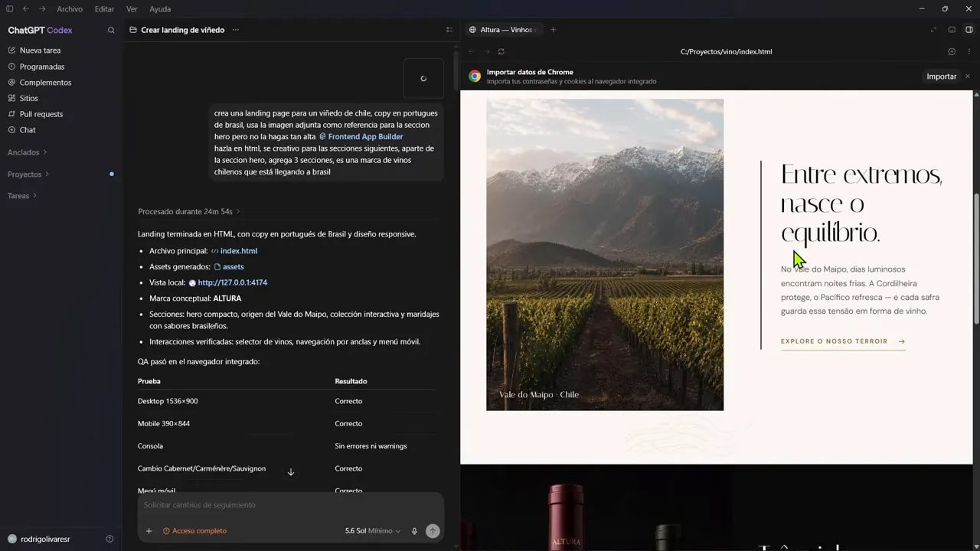Click the Sin errores ni warnings result
Screen dimensions: 980x551
(371, 446)
